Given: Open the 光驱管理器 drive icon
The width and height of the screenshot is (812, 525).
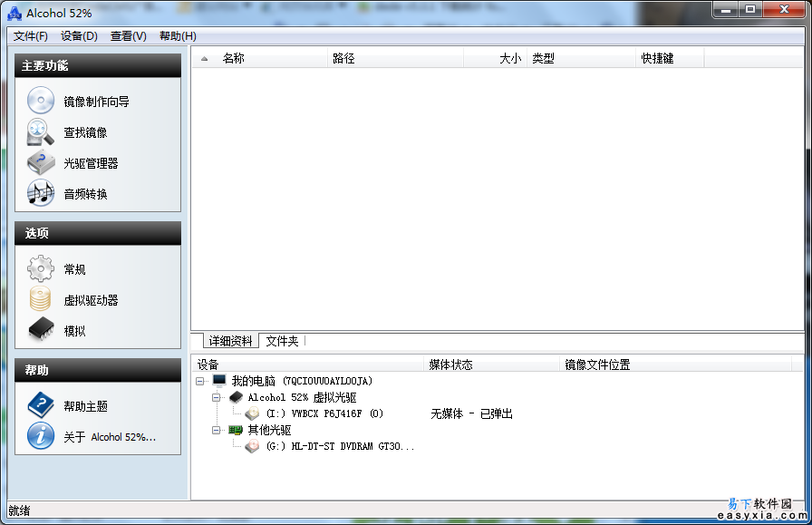Looking at the screenshot, I should coord(41,162).
